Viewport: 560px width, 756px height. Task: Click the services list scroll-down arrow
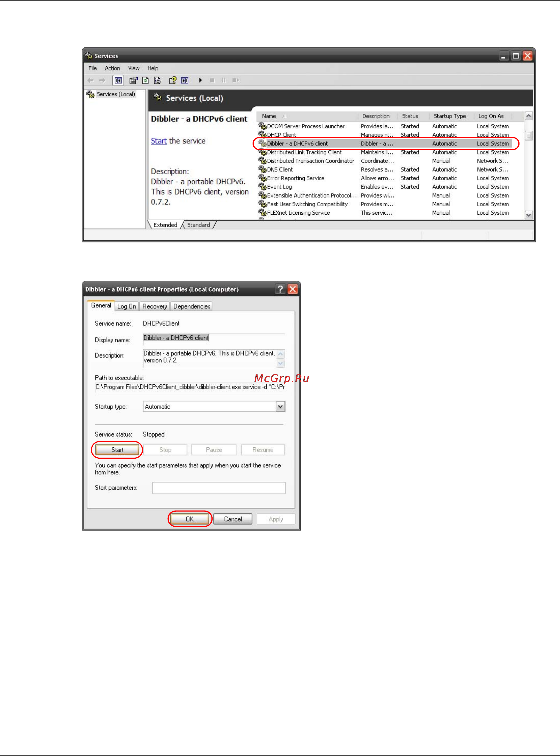point(528,215)
